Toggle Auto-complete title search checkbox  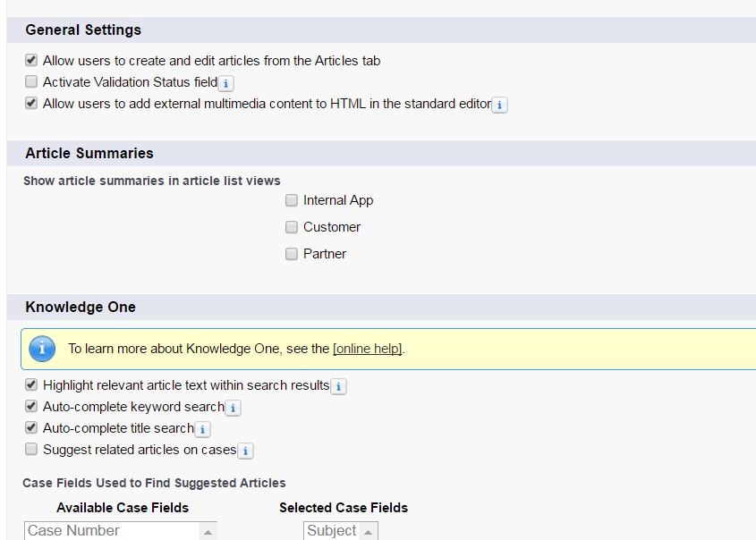(x=31, y=428)
